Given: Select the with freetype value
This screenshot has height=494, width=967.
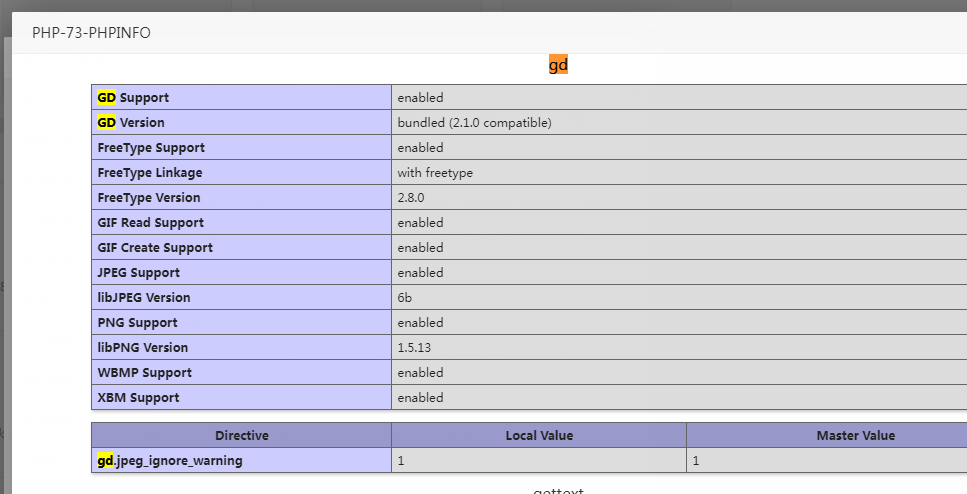Looking at the screenshot, I should coord(435,173).
